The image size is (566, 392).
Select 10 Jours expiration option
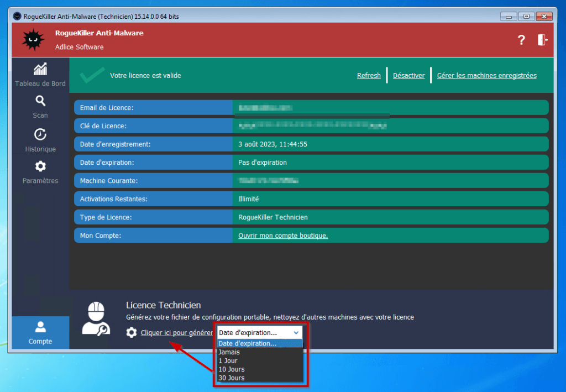point(232,369)
